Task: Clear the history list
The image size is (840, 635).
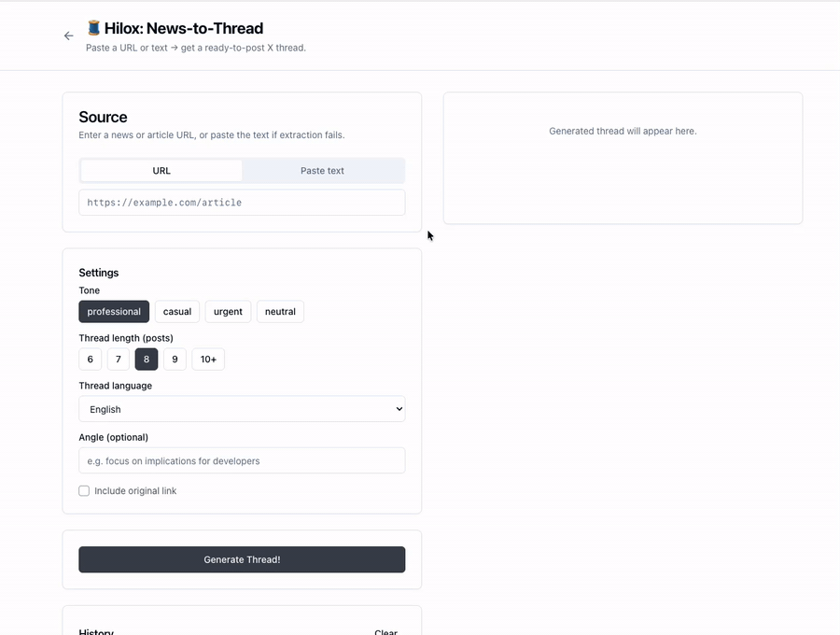Action: point(385,631)
